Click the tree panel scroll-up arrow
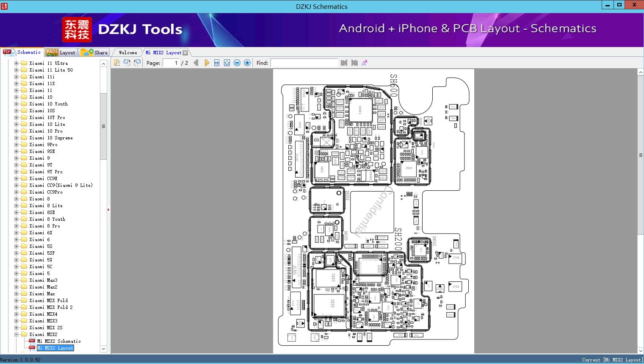Screen dimensions: 644x364 [x=103, y=63]
